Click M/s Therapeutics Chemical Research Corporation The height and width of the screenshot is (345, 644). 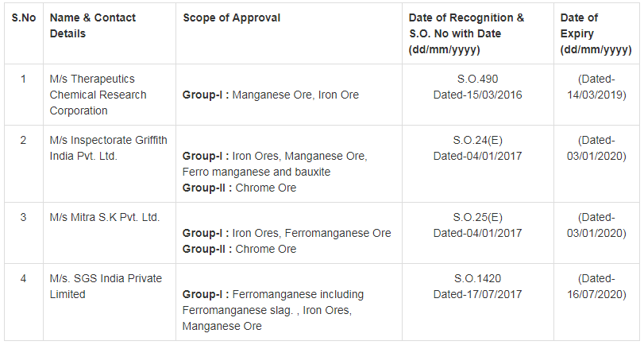(98, 95)
